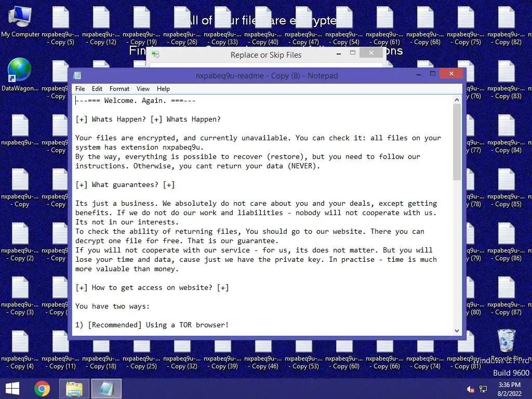532x399 pixels.
Task: Click the line '1) [Recommended] Using a TOR browser!'
Action: pos(152,325)
